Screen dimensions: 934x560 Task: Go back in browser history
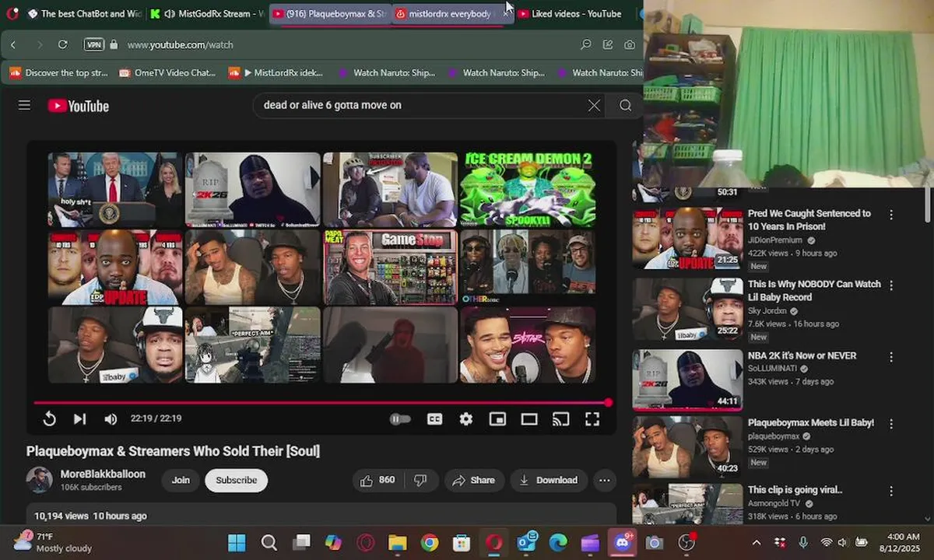click(x=13, y=44)
